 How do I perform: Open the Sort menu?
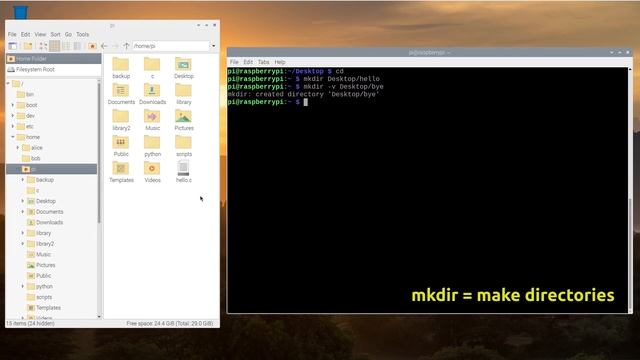click(x=56, y=34)
